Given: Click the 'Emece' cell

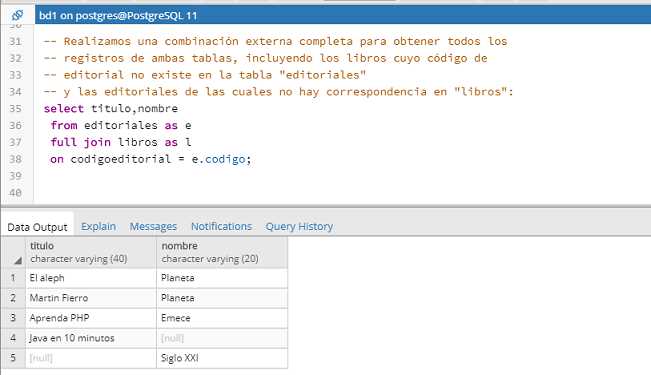Looking at the screenshot, I should click(222, 318).
